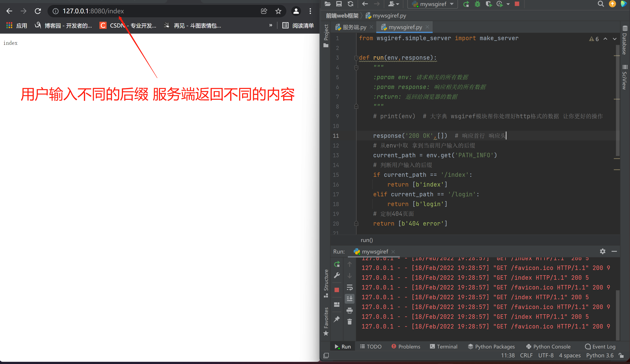
Task: Close the mywsgiref tab in Run panel
Action: click(393, 252)
